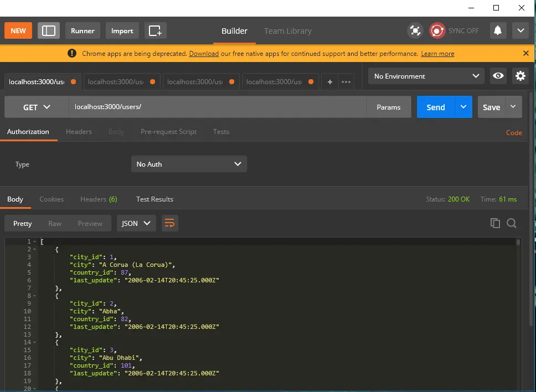Open the No Auth type dropdown
536x392 pixels.
(x=189, y=164)
